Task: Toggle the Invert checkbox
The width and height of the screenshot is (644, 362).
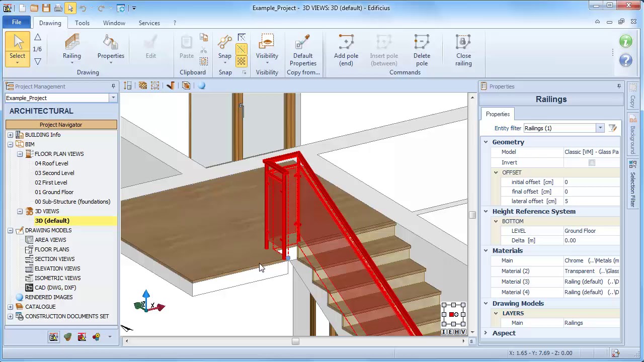Action: pos(592,162)
